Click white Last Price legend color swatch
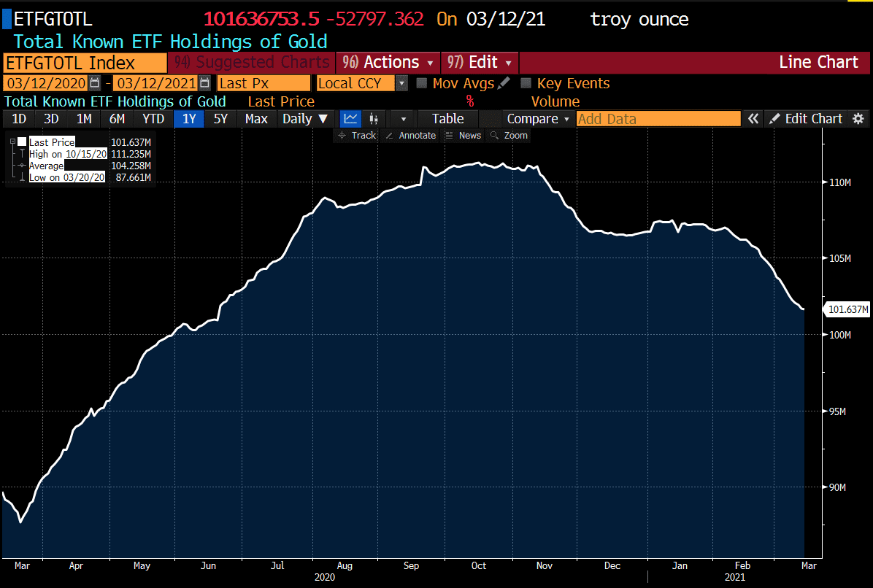The width and height of the screenshot is (873, 588). coord(22,142)
